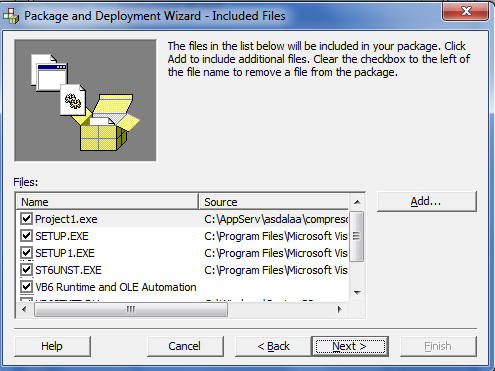Click the wizard title bar icon

click(11, 16)
